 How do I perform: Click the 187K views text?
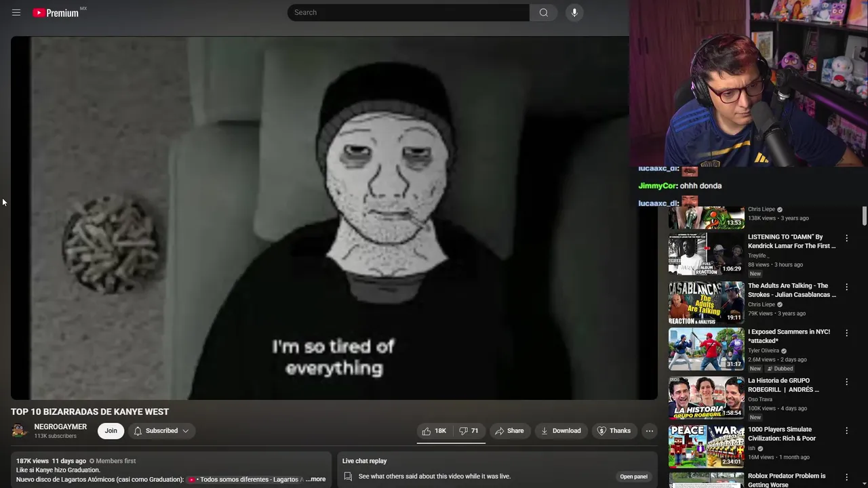coord(33,461)
